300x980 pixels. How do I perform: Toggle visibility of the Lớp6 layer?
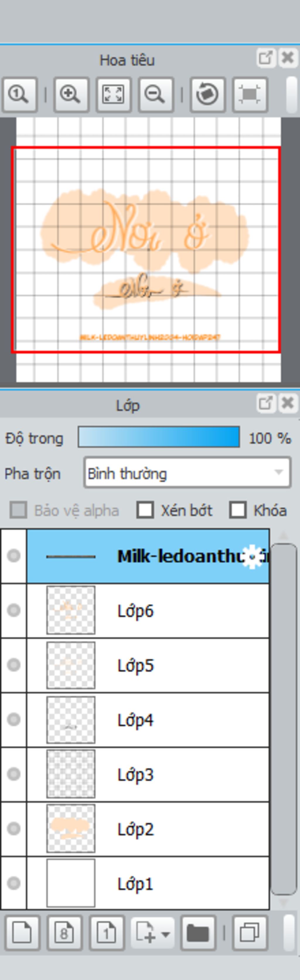pos(14,610)
